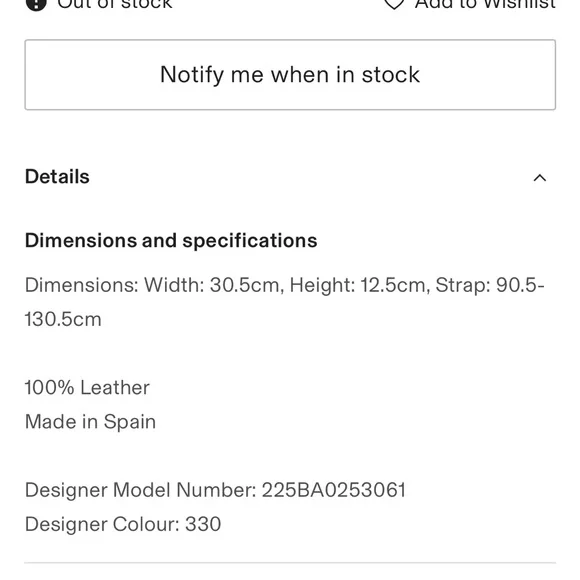Click the word Dimensions: in the description
This screenshot has height=580, width=580.
[82, 285]
